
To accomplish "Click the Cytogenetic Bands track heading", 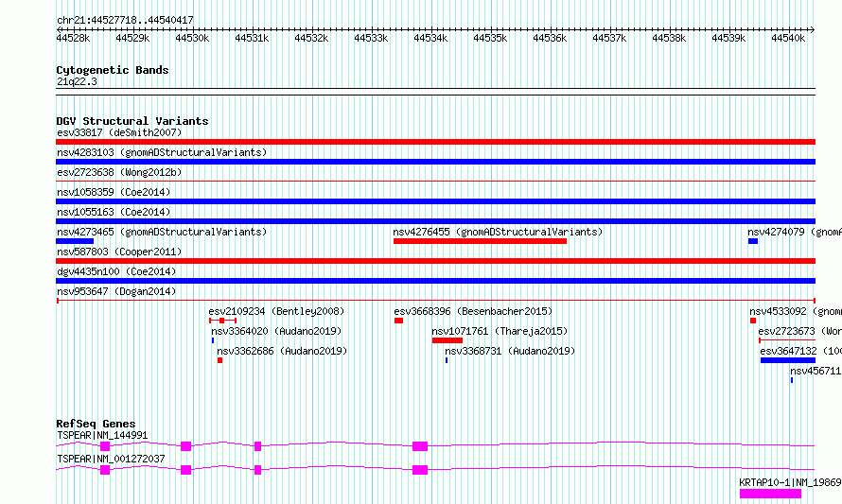I will point(113,70).
